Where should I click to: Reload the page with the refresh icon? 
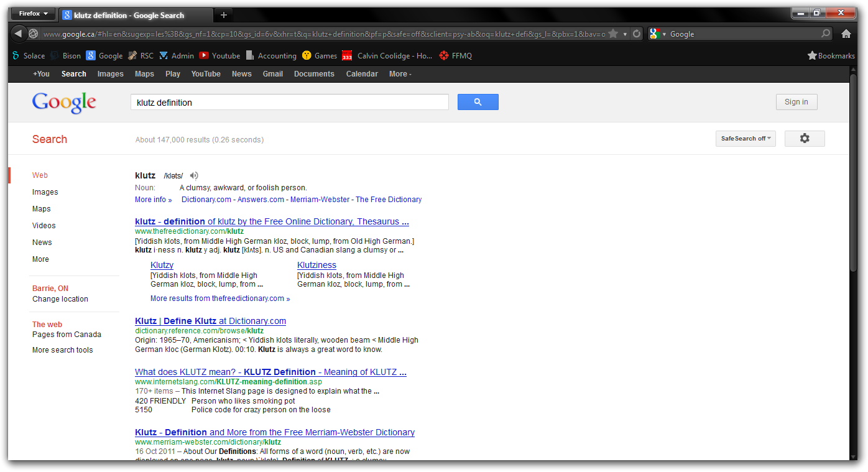pyautogui.click(x=637, y=34)
